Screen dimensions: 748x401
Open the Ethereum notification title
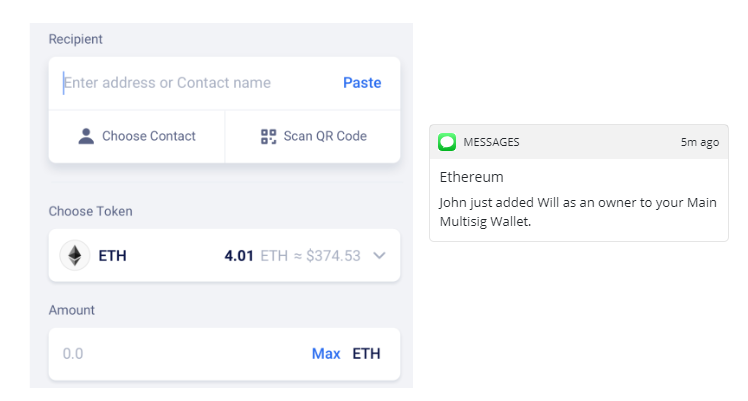[x=471, y=177]
